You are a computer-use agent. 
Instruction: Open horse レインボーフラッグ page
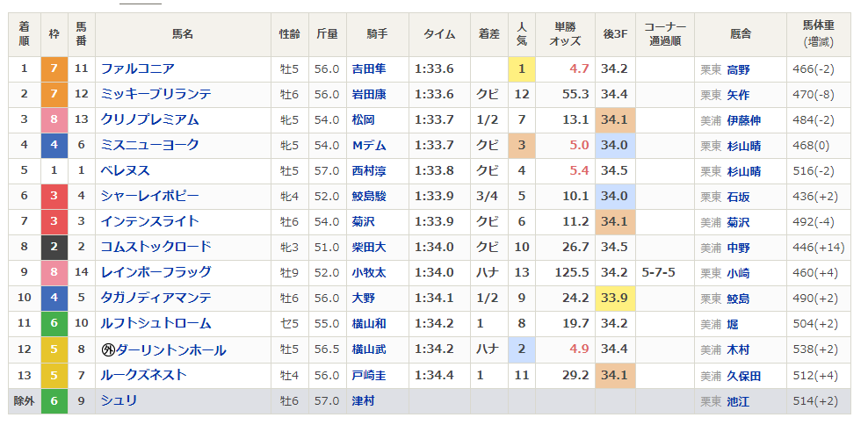156,273
